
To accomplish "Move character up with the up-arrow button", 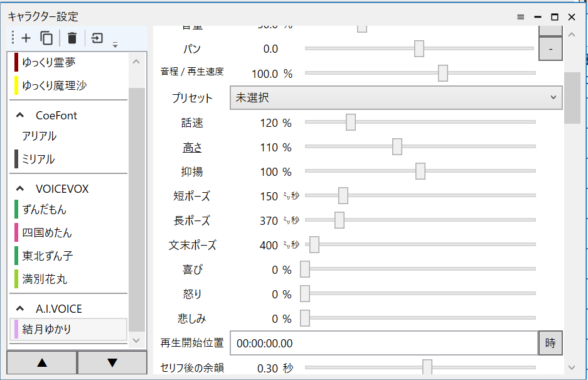I will coord(41,362).
